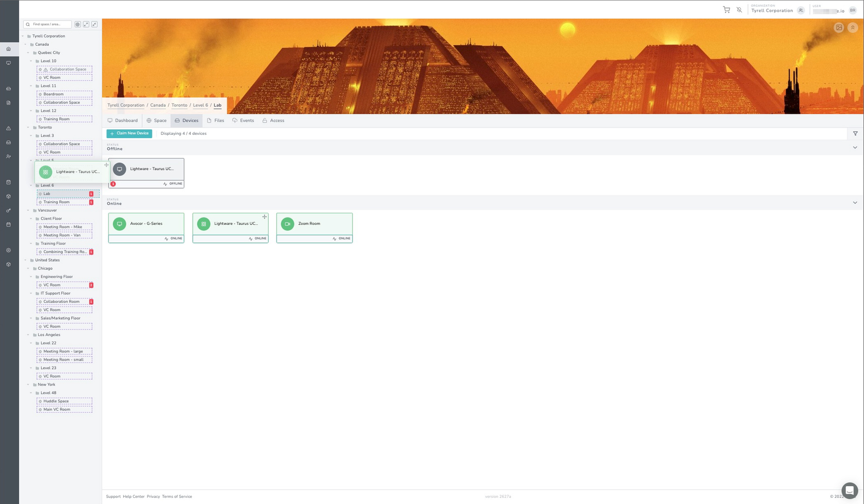Click the Zoom Room camera icon
The width and height of the screenshot is (864, 504).
(x=288, y=224)
